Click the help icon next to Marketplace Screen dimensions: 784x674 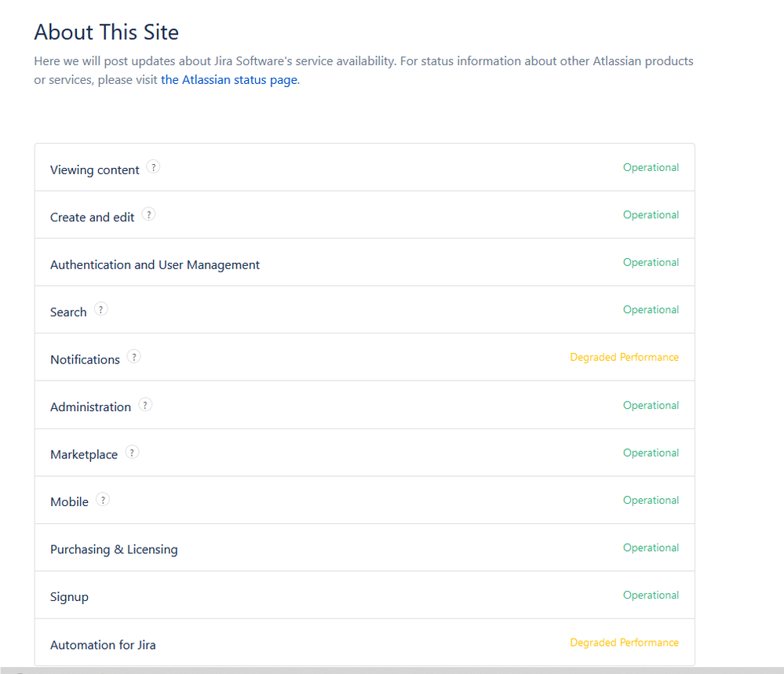tap(132, 453)
